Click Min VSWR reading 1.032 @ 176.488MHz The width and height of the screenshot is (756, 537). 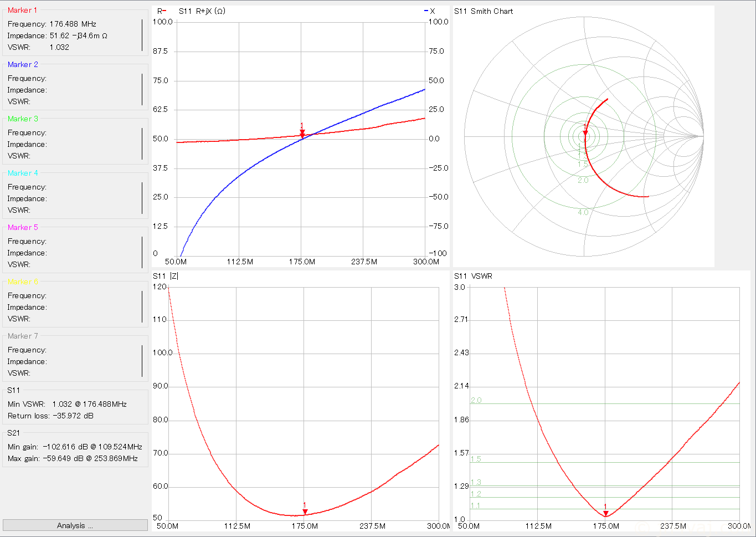[x=90, y=404]
